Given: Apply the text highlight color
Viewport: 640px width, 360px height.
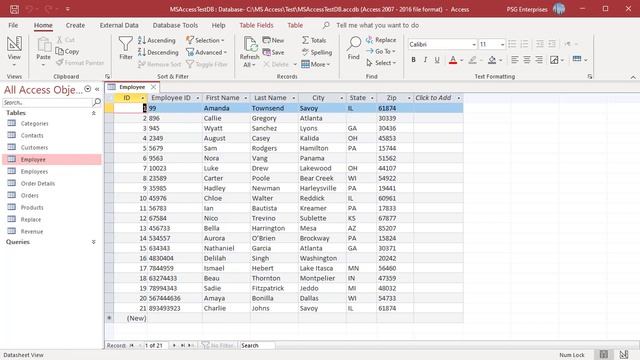Looking at the screenshot, I should coord(472,60).
